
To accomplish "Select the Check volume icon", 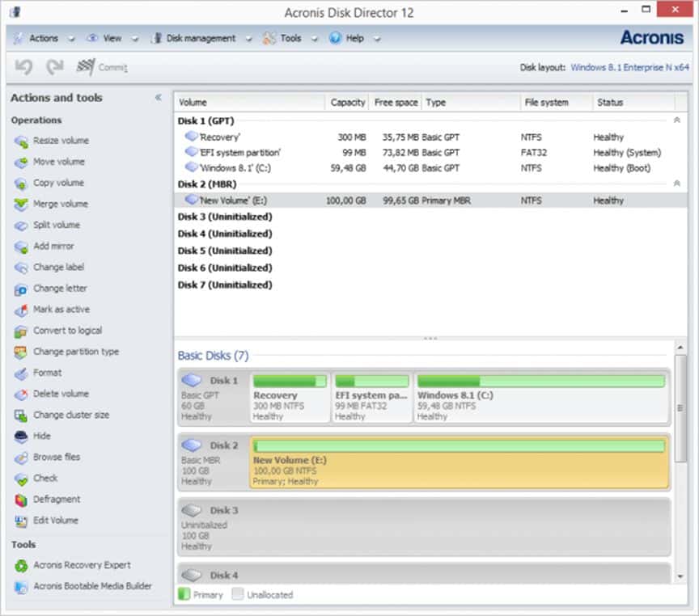I will (19, 478).
